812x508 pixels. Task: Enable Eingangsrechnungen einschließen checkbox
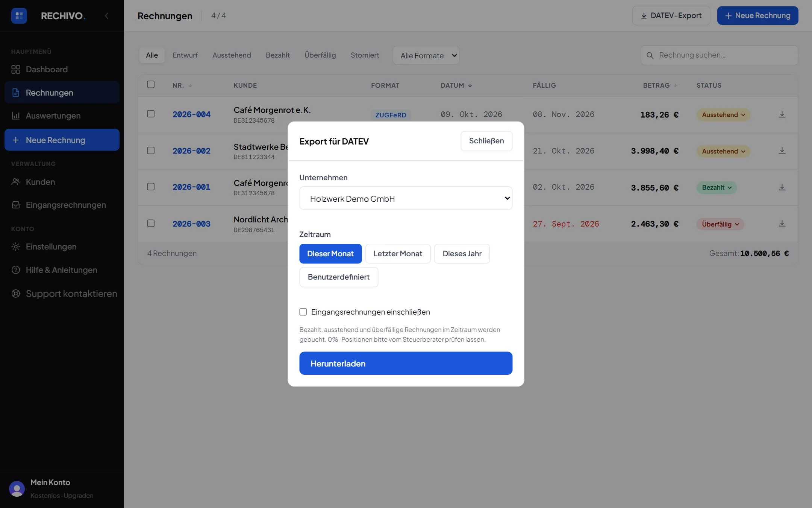pos(303,312)
